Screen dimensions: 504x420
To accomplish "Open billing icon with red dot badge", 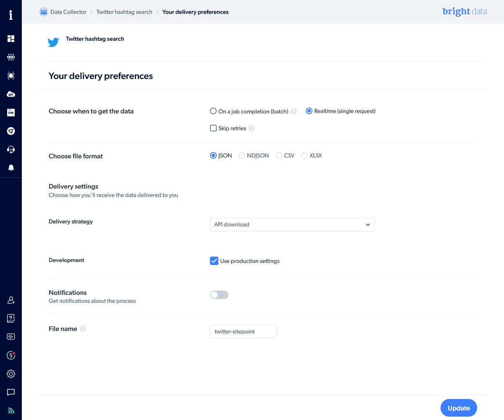I will 11,355.
